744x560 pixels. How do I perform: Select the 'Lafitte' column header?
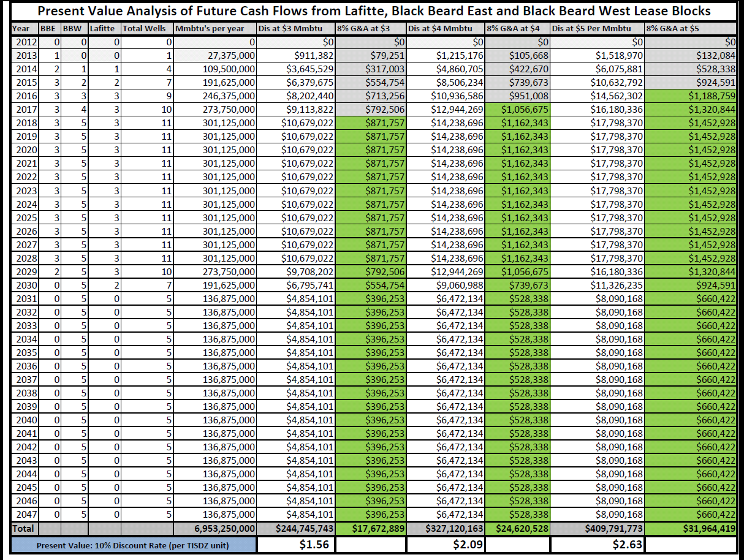point(104,28)
